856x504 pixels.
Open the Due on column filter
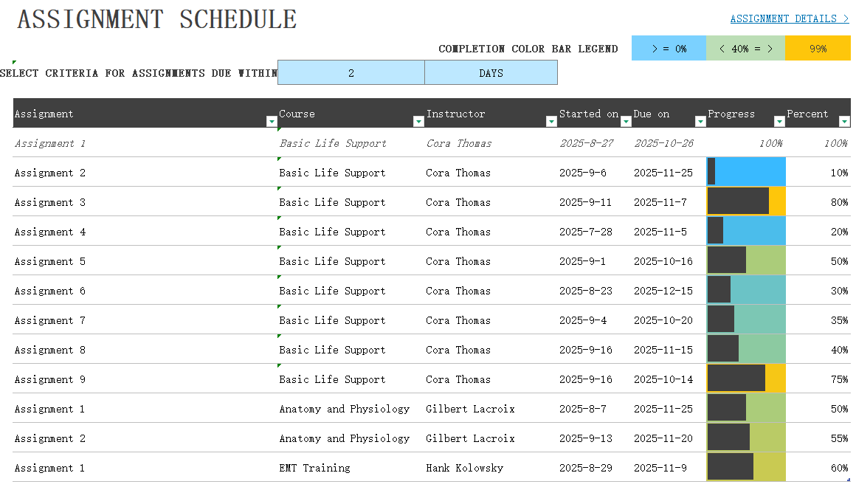tap(700, 120)
